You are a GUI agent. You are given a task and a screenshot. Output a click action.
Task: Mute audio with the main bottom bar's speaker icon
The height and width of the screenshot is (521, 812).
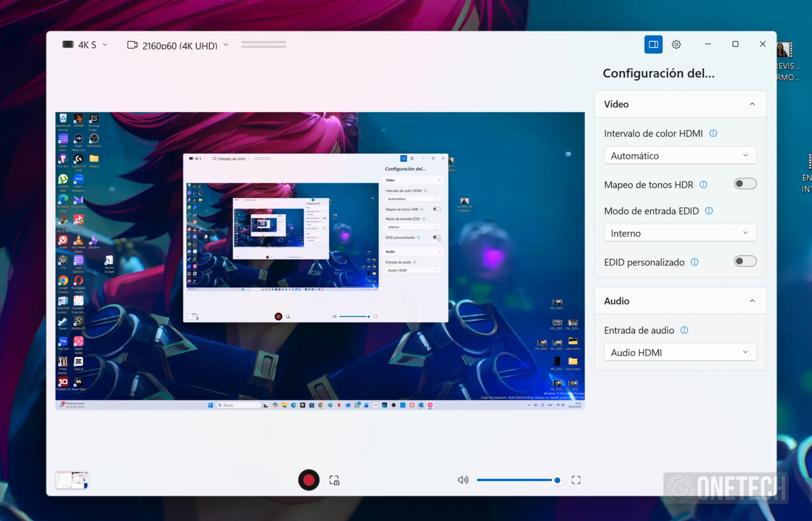pyautogui.click(x=463, y=480)
